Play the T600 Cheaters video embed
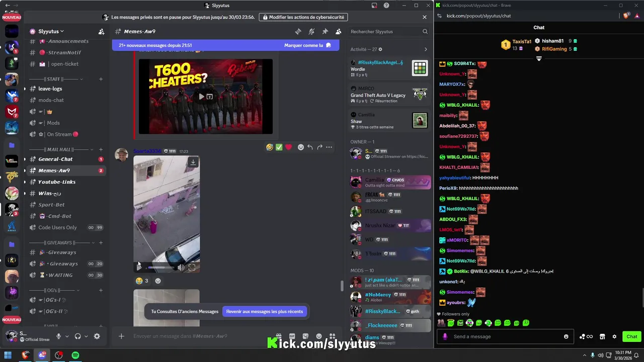Screen dimensions: 644x362 [x=201, y=97]
